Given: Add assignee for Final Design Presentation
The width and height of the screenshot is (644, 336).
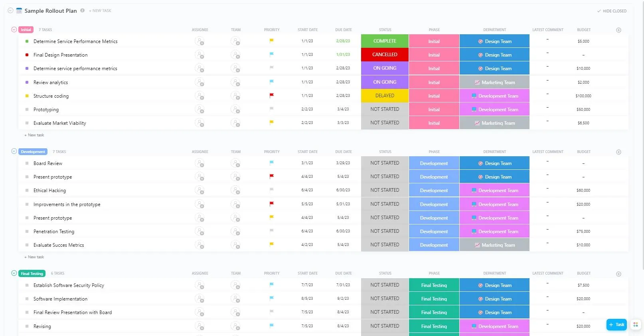Looking at the screenshot, I should click(200, 55).
